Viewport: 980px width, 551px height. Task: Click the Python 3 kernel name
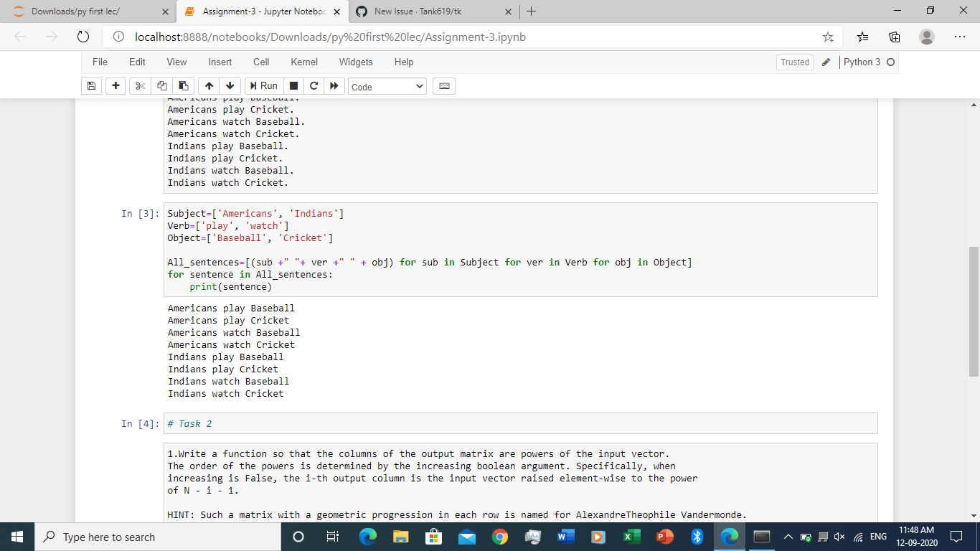pos(862,62)
